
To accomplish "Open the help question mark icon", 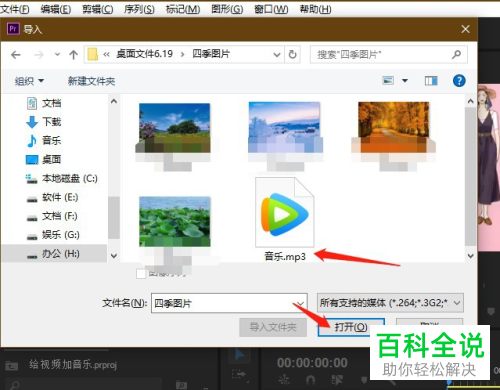I will click(x=459, y=81).
